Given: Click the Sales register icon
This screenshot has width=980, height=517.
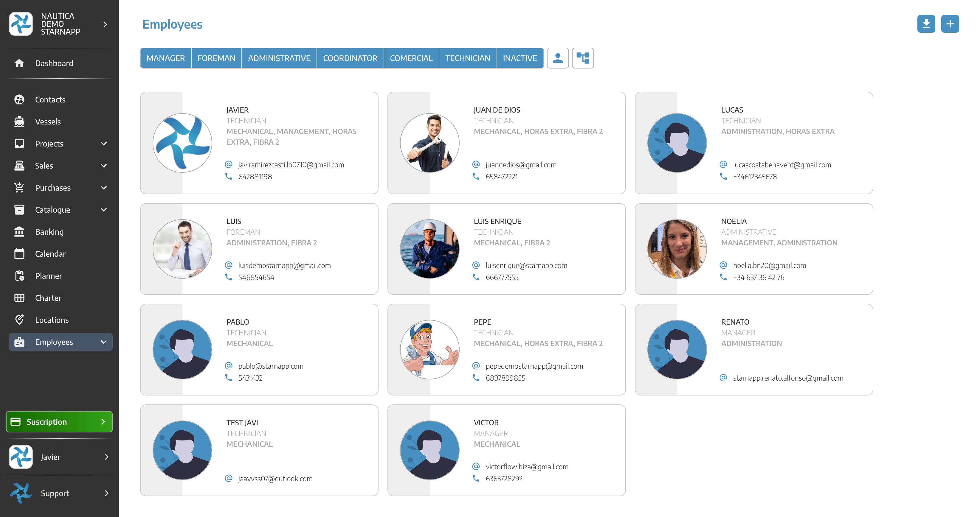Looking at the screenshot, I should point(19,166).
